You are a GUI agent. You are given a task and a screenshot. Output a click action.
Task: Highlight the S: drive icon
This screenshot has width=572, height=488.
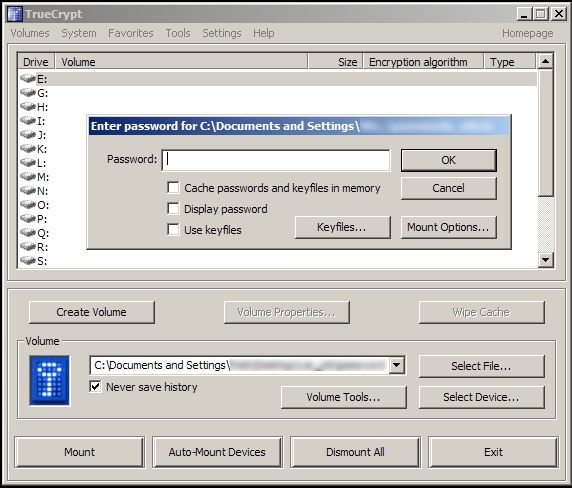click(x=28, y=260)
